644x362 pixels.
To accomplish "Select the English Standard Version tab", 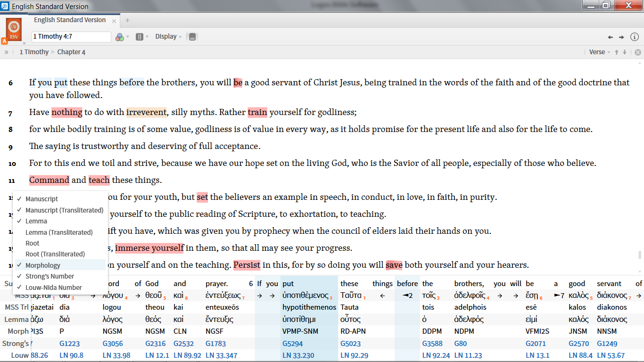I will pyautogui.click(x=70, y=20).
